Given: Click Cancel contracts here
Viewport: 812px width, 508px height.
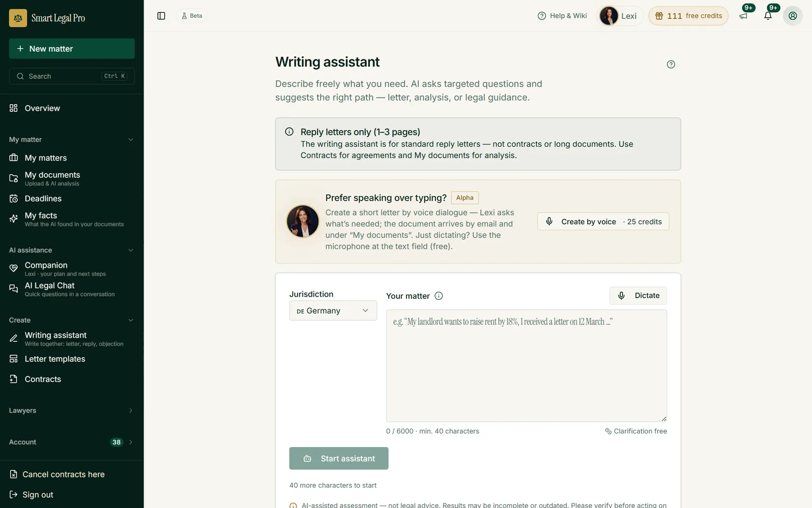Looking at the screenshot, I should click(57, 474).
